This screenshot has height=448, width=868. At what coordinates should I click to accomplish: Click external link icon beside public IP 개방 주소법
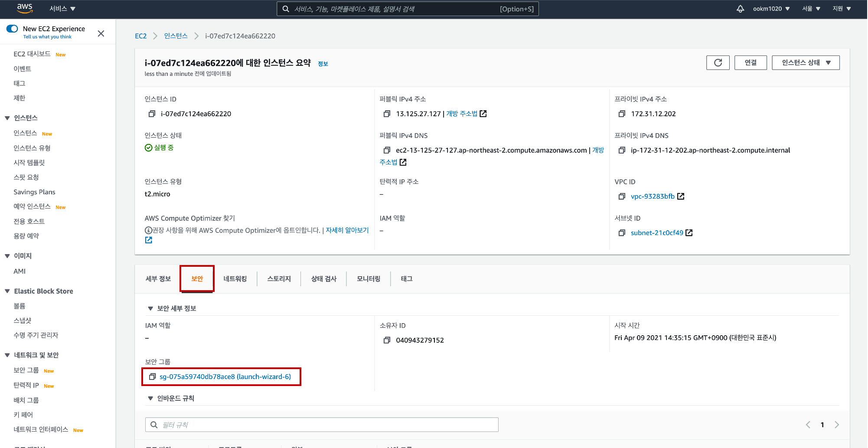pyautogui.click(x=483, y=114)
